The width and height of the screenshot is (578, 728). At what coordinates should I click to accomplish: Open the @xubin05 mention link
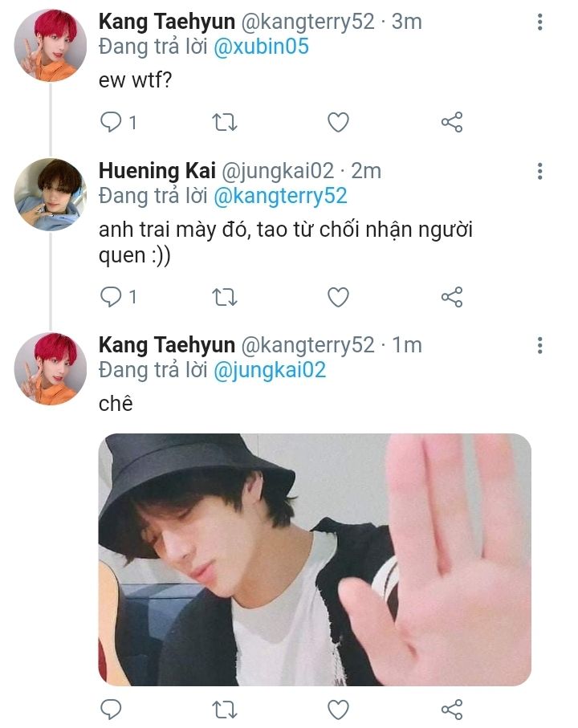click(x=260, y=47)
